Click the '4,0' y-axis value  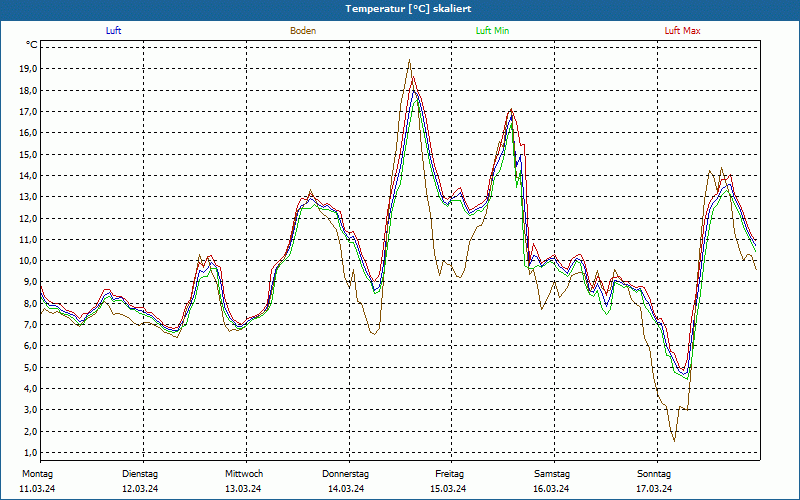(30, 389)
